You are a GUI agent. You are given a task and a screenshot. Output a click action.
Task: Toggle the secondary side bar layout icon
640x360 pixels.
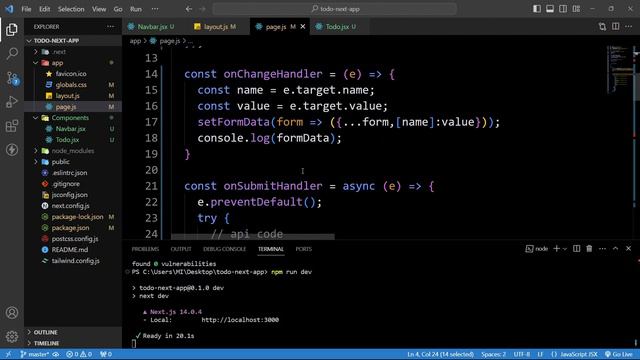tap(563, 9)
